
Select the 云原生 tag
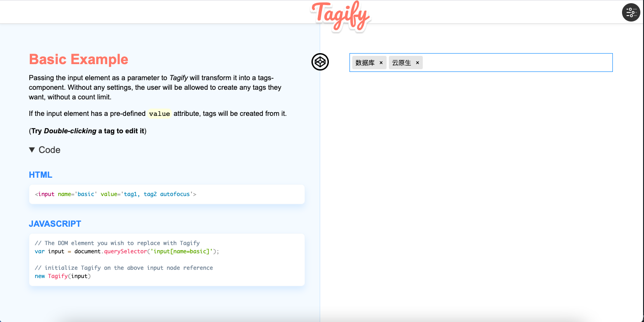coord(402,63)
